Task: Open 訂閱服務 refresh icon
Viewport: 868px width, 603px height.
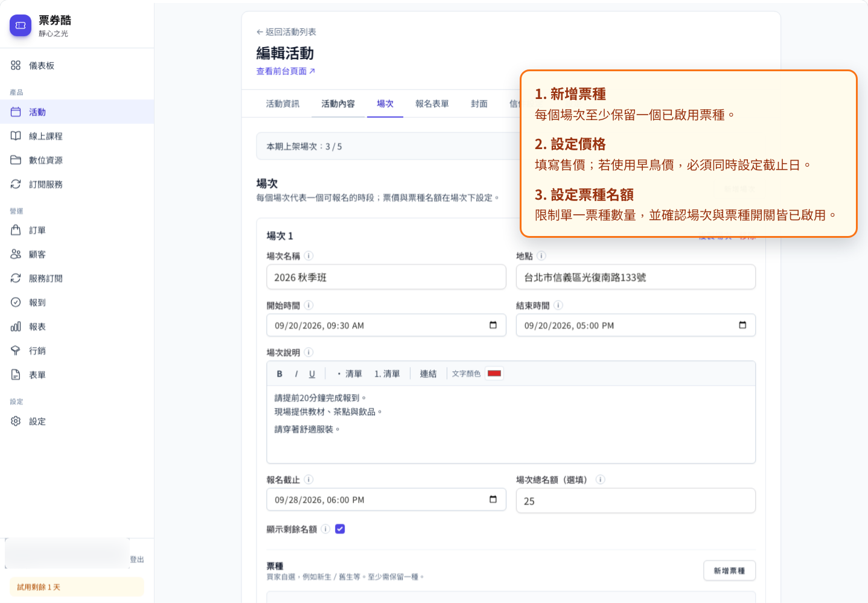Action: pos(16,184)
